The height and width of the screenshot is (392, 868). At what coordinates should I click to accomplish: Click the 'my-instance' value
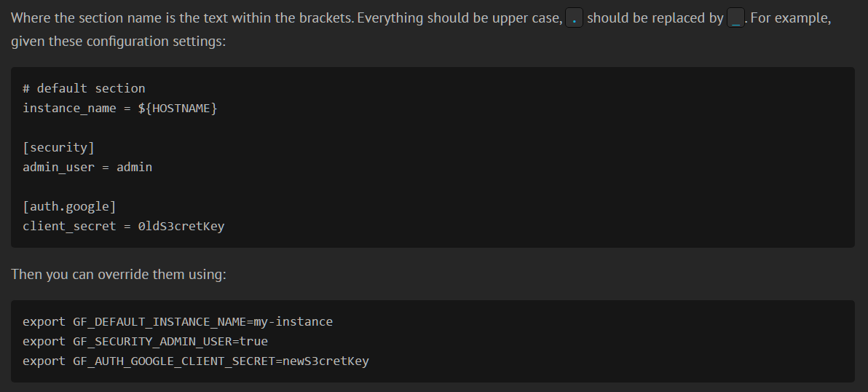[293, 322]
